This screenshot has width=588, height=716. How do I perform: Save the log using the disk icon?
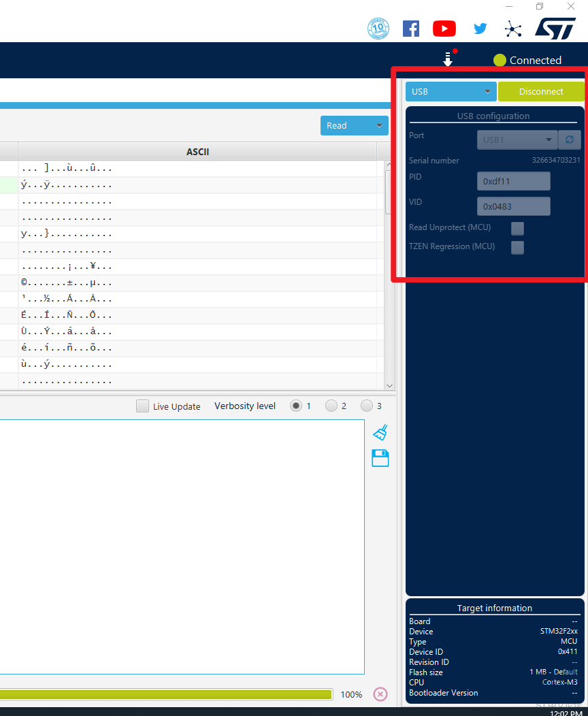(380, 458)
